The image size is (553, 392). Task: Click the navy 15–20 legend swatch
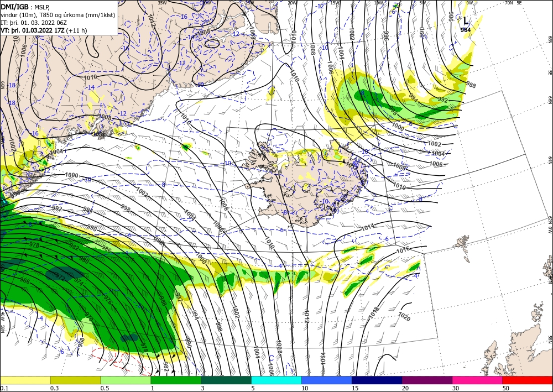tap(377, 380)
